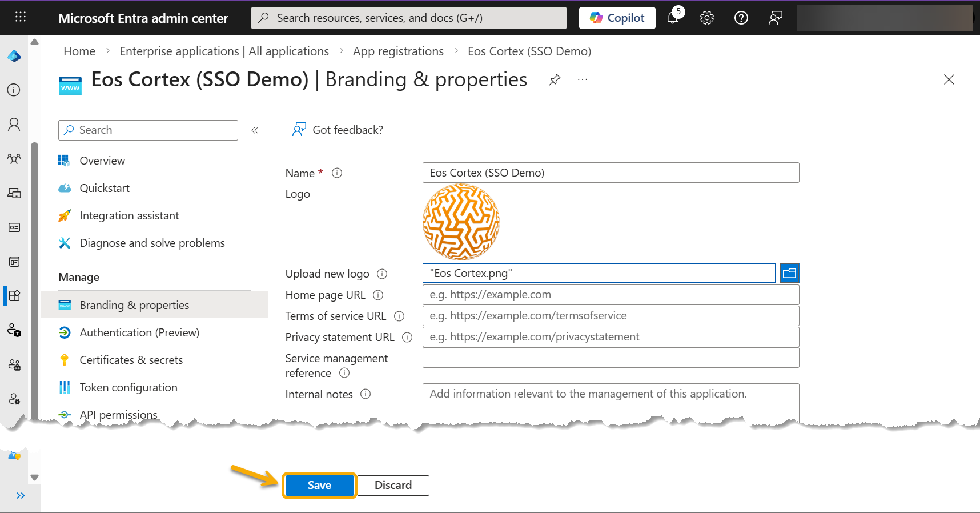This screenshot has width=980, height=513.
Task: Open portal settings gear
Action: pyautogui.click(x=707, y=18)
